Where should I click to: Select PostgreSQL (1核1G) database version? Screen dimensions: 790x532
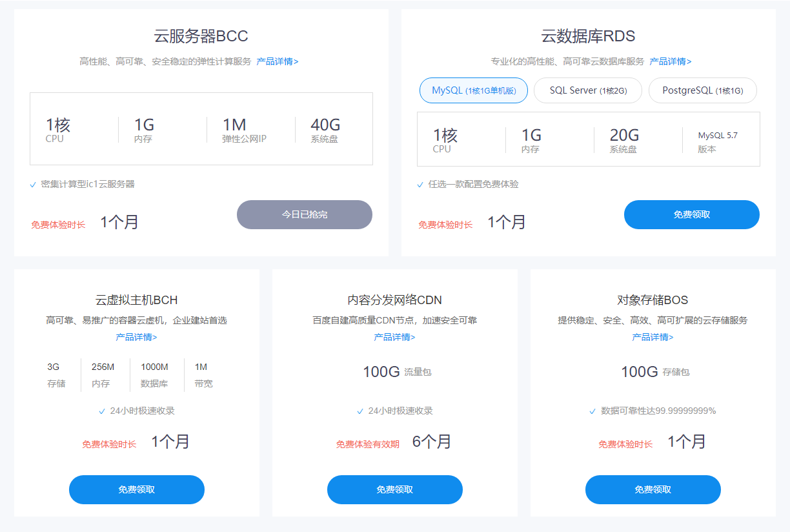click(702, 90)
